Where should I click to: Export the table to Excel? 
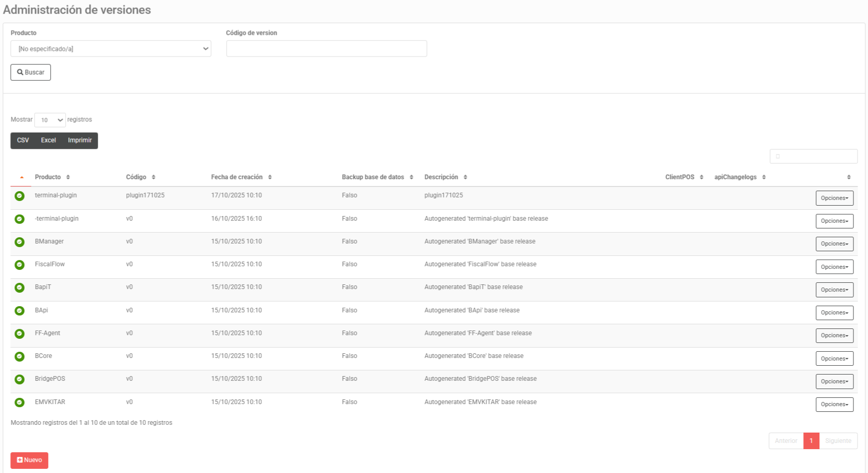pos(48,140)
